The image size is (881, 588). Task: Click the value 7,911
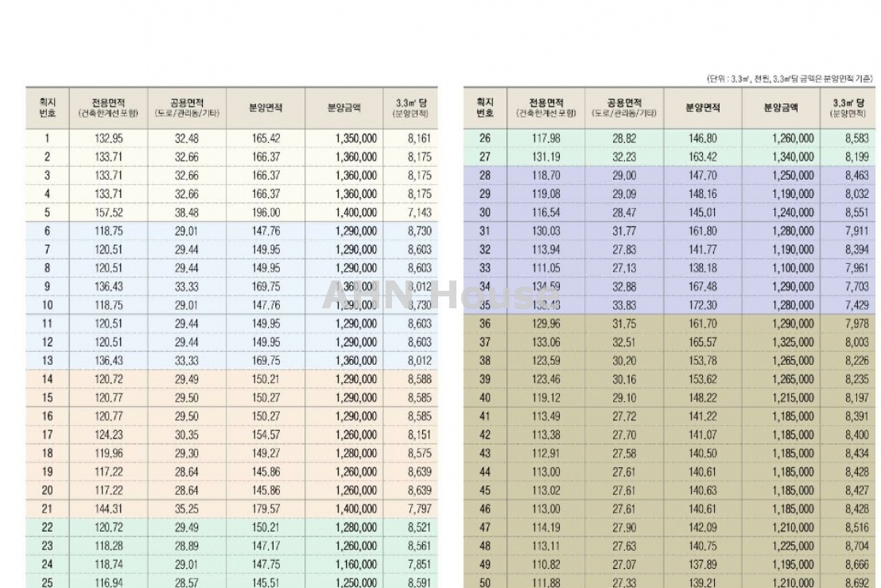[857, 230]
